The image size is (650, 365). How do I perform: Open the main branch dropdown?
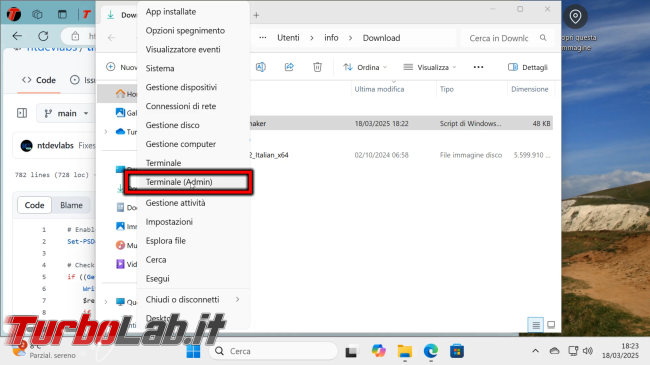66,113
